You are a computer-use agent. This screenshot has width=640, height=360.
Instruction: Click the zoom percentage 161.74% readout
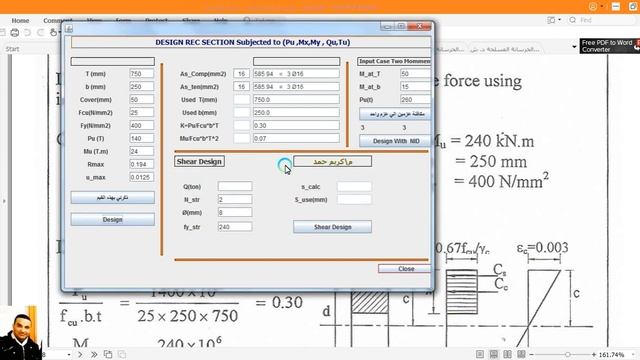(x=611, y=355)
